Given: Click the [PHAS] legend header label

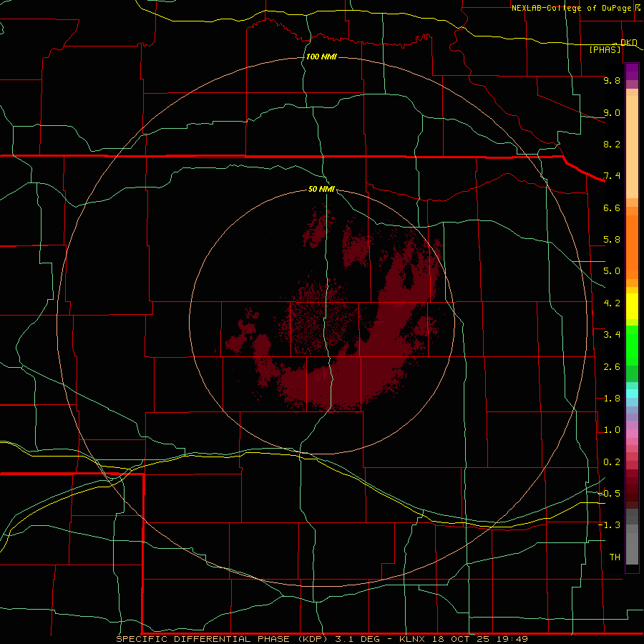Looking at the screenshot, I should 605,49.
